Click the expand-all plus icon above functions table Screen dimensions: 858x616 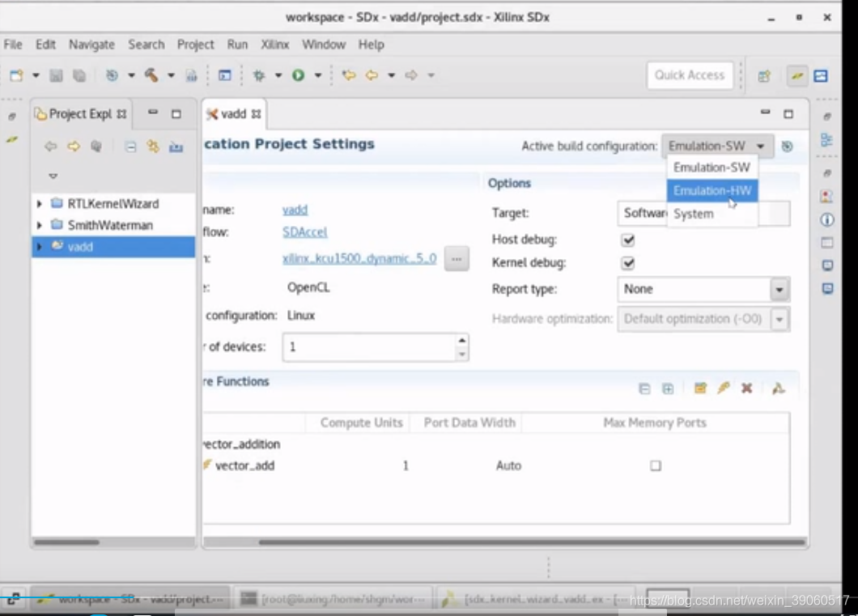click(668, 389)
